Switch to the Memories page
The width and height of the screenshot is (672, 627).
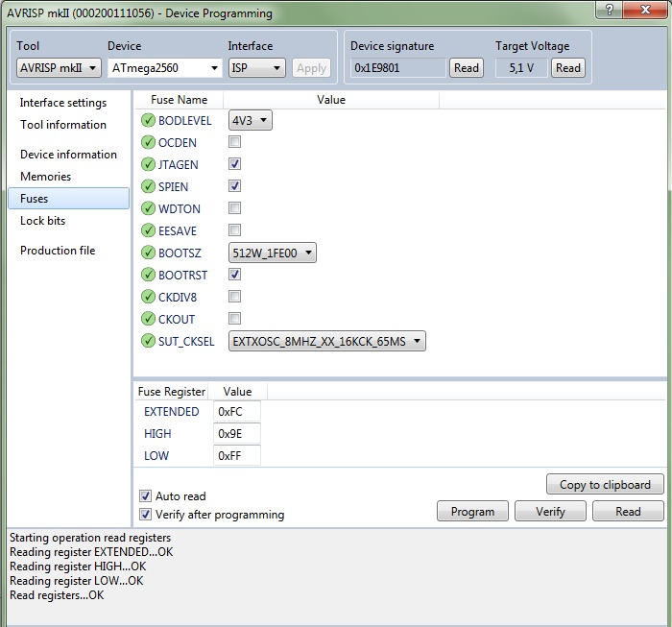coord(45,177)
